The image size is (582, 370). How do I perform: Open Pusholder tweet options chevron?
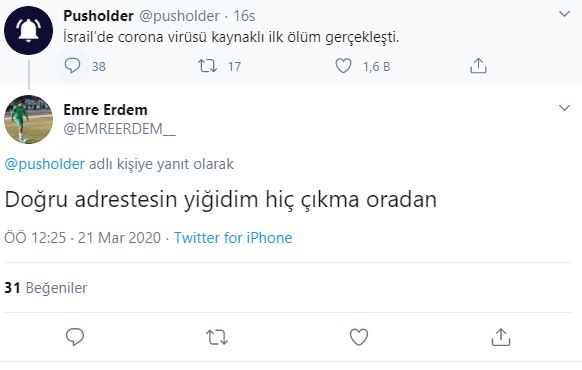coord(564,14)
